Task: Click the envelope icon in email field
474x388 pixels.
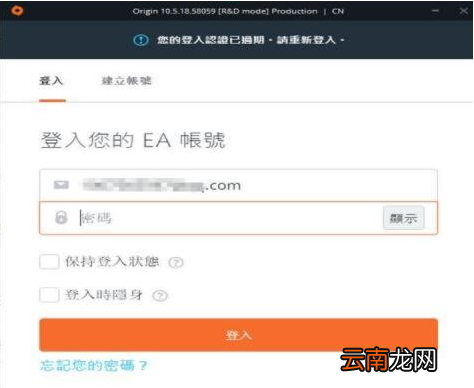Action: 61,185
